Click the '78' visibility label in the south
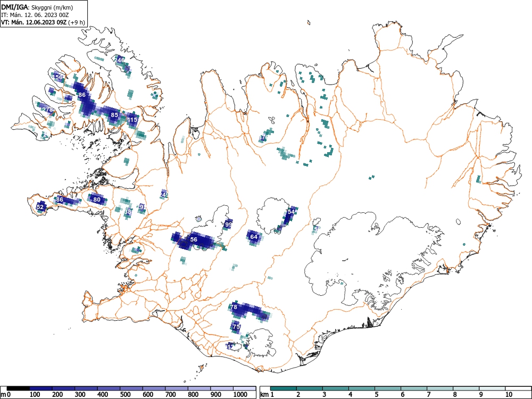The height and width of the screenshot is (399, 532). click(234, 307)
